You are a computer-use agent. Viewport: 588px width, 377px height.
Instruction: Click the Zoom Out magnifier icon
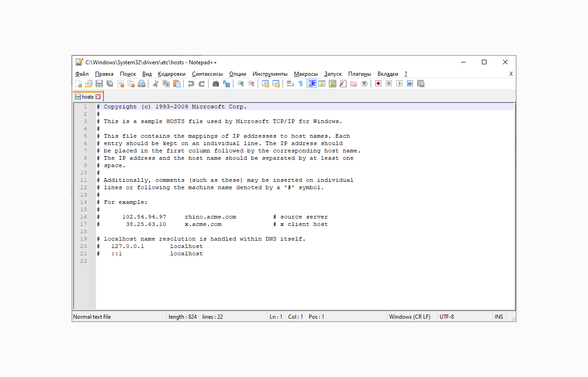(251, 84)
